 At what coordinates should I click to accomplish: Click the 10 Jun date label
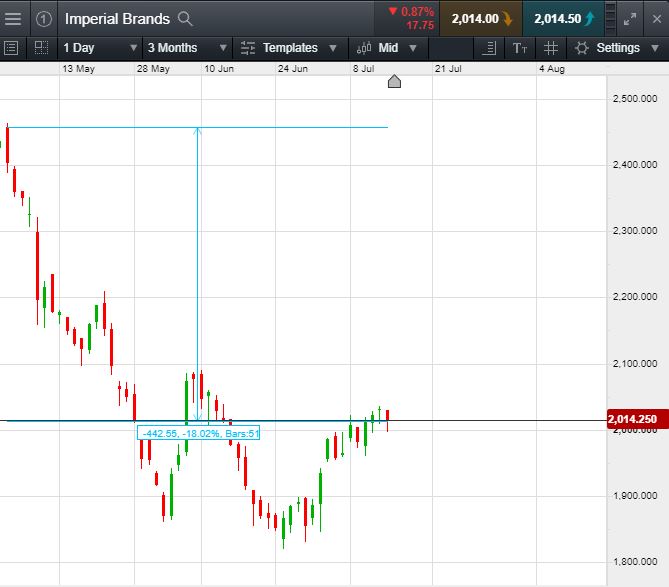pos(219,69)
